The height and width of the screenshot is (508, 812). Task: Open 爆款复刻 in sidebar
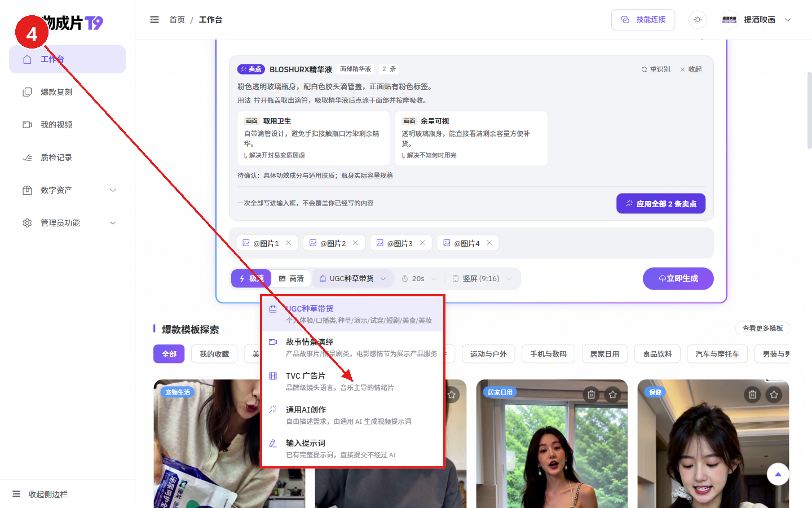tap(67, 92)
